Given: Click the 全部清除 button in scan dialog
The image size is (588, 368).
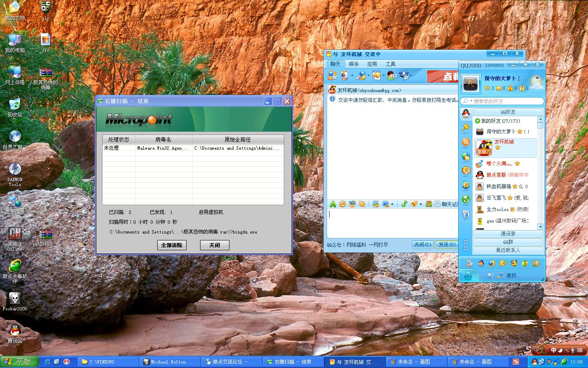Looking at the screenshot, I should pyautogui.click(x=171, y=245).
